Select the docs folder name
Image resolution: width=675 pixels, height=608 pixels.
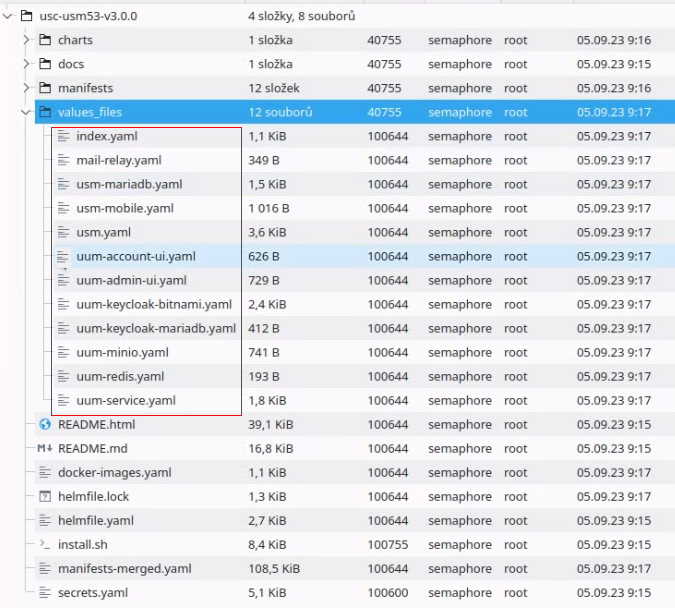(71, 64)
